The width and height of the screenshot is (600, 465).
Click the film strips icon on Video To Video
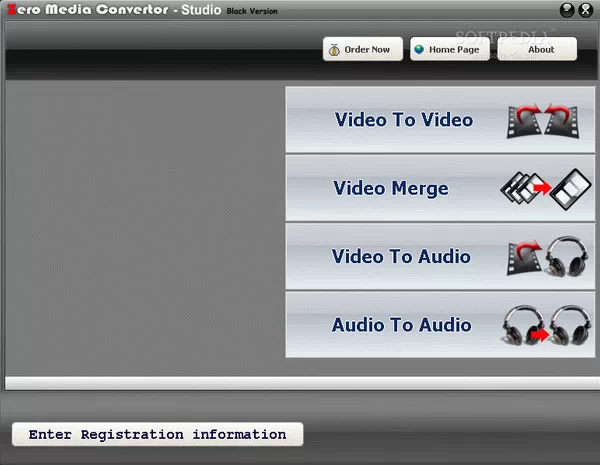tap(543, 121)
